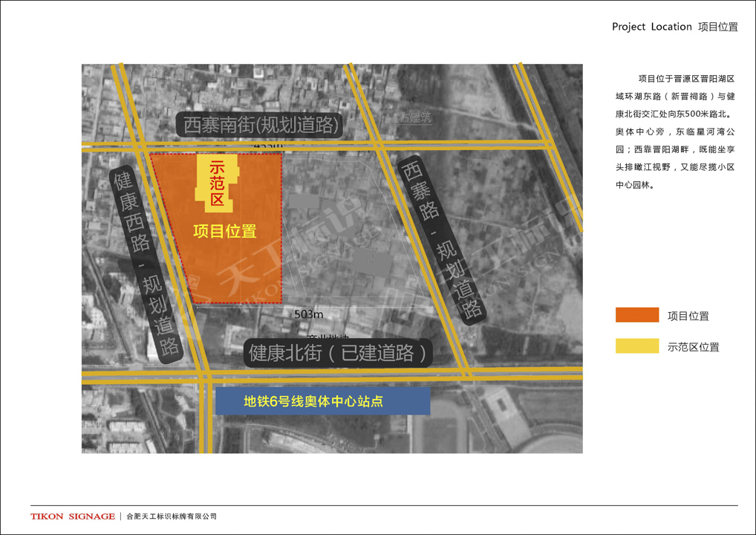Image resolution: width=756 pixels, height=535 pixels.
Task: Click the 古建筑 label near map top
Action: [x=414, y=117]
